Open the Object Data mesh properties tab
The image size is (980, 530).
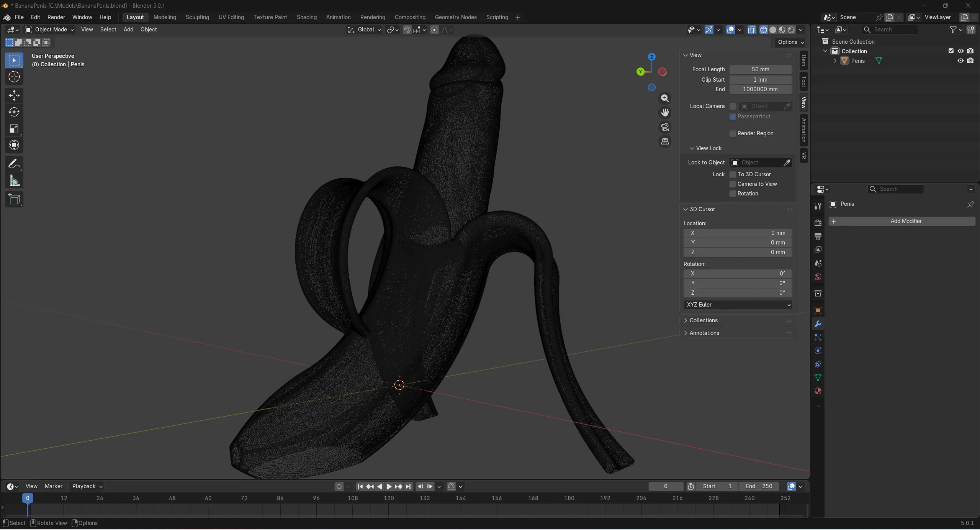pyautogui.click(x=818, y=377)
